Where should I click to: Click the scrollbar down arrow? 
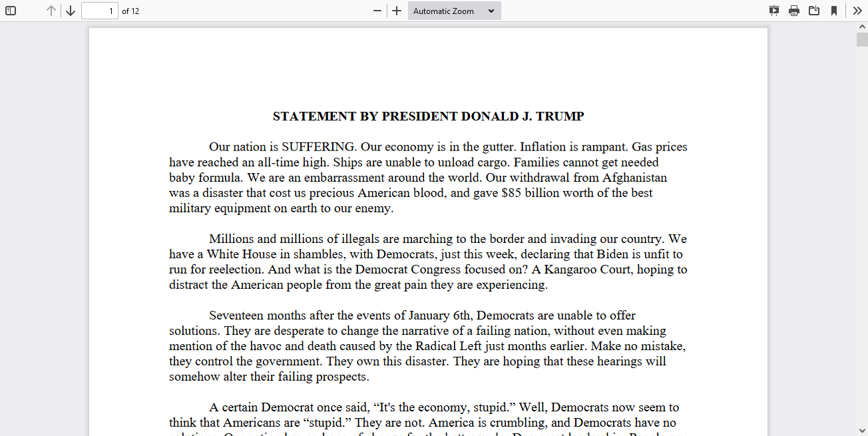click(862, 430)
